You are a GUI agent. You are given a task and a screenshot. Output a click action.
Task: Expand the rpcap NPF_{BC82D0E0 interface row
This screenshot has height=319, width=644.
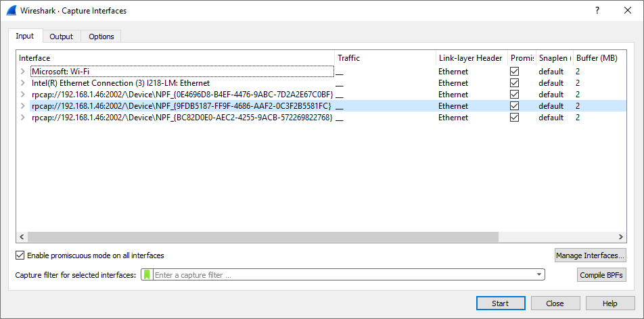tap(22, 118)
